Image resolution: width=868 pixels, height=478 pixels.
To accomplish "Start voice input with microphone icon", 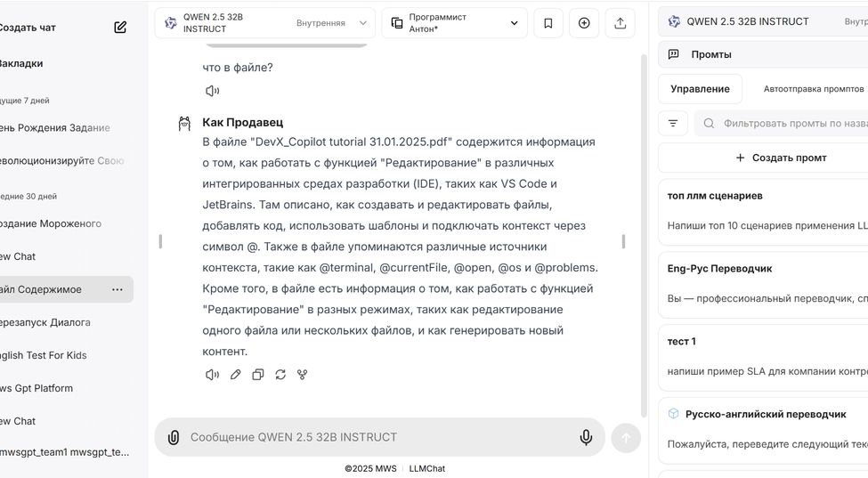I will coord(586,437).
